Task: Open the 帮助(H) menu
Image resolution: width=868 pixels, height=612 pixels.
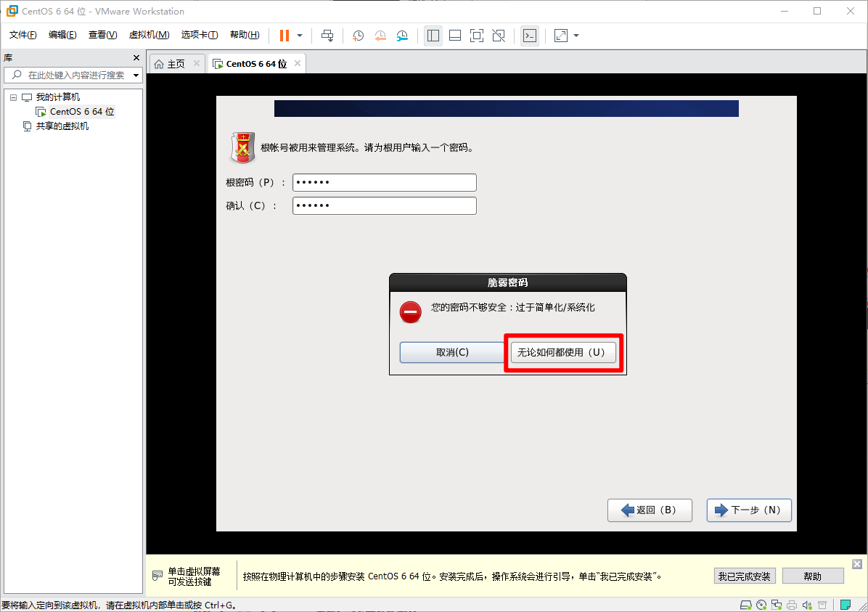Action: [245, 35]
